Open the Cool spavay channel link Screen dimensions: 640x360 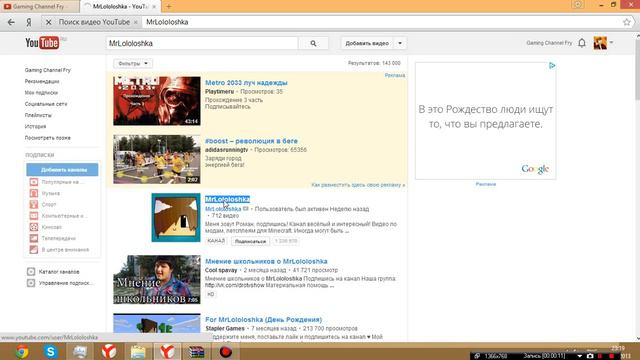tap(221, 270)
